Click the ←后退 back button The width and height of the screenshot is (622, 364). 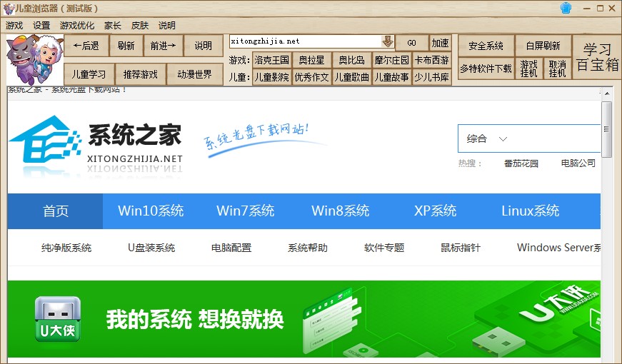tap(86, 46)
